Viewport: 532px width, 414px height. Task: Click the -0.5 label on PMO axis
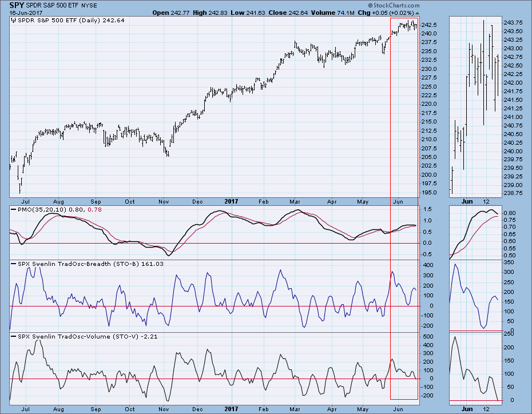[x=427, y=254]
